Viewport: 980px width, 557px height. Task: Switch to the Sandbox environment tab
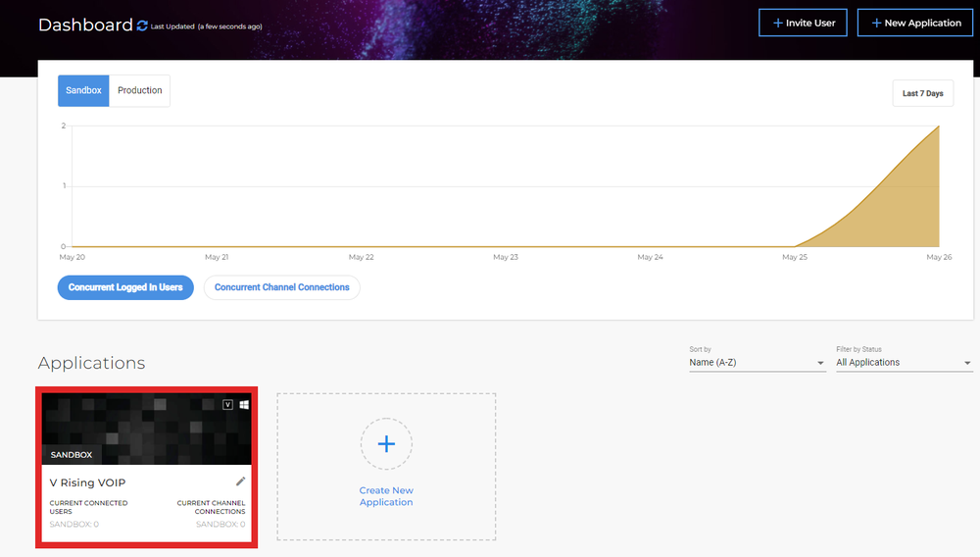[83, 90]
